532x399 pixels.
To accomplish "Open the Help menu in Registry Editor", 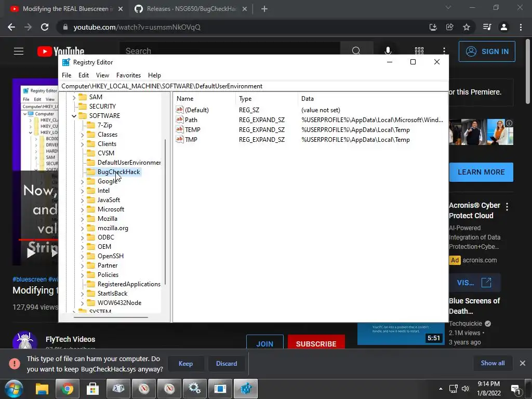I will pos(154,75).
